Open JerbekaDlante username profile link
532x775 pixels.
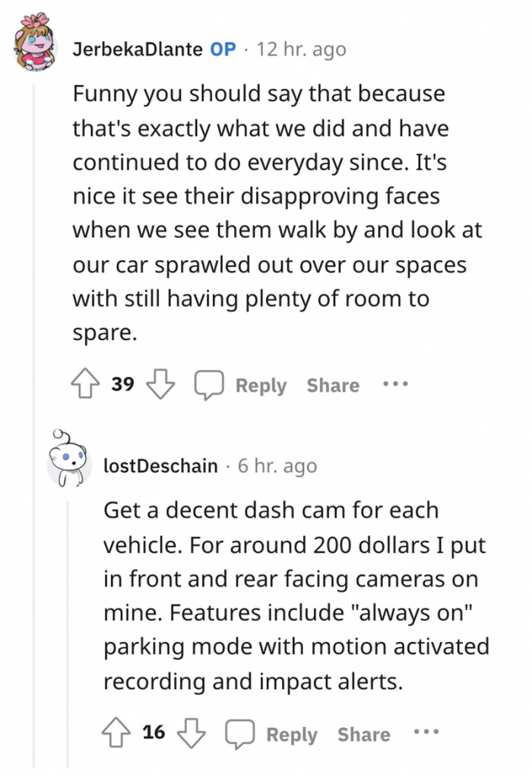138,50
